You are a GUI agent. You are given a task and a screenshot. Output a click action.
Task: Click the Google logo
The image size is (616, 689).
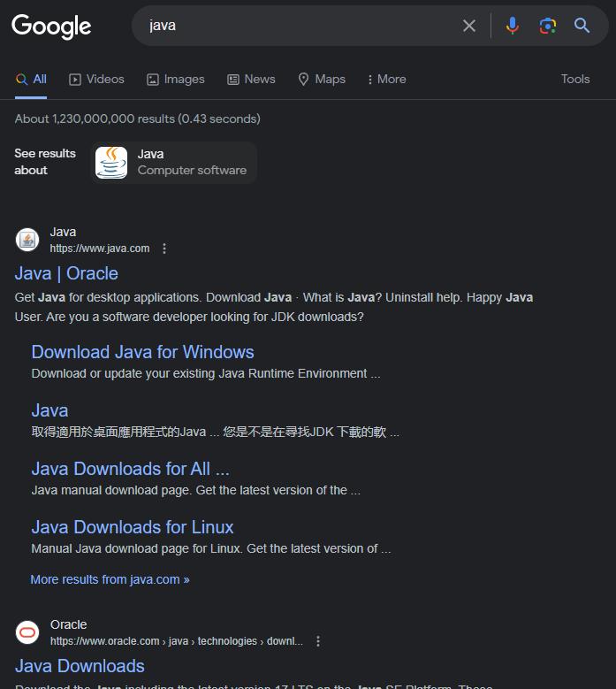click(x=51, y=27)
